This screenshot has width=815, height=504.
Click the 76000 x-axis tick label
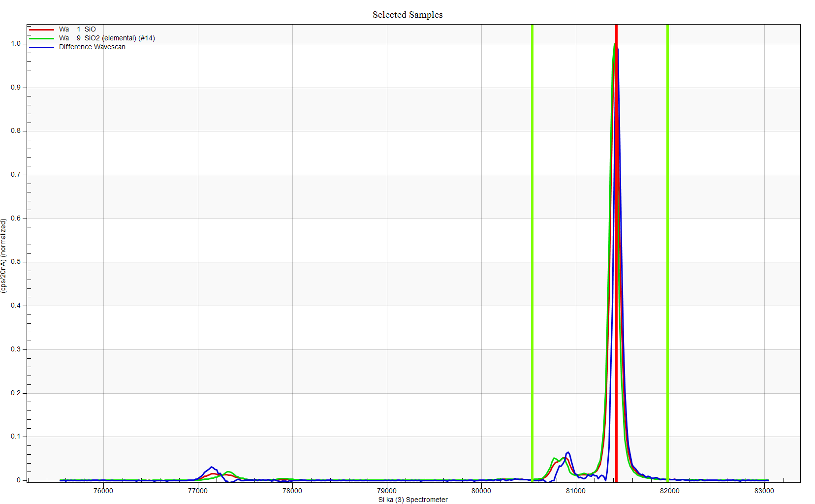103,491
